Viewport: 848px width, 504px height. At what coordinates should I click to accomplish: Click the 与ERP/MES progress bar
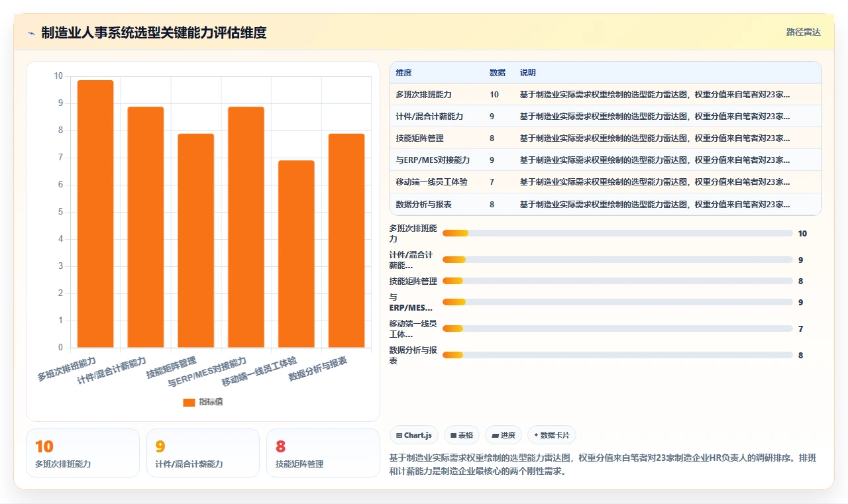[617, 302]
